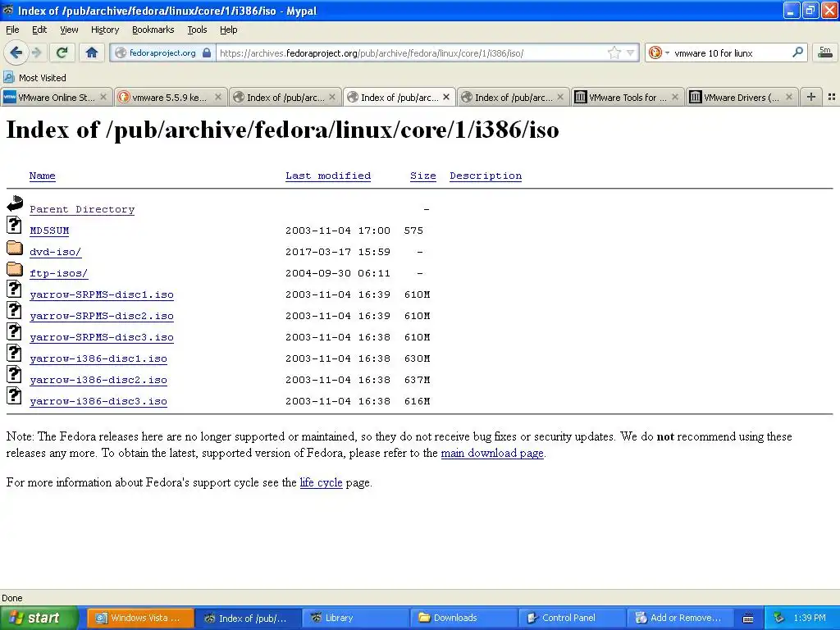Download yarrow-i386-disc1.iso
The width and height of the screenshot is (840, 630).
coord(98,359)
